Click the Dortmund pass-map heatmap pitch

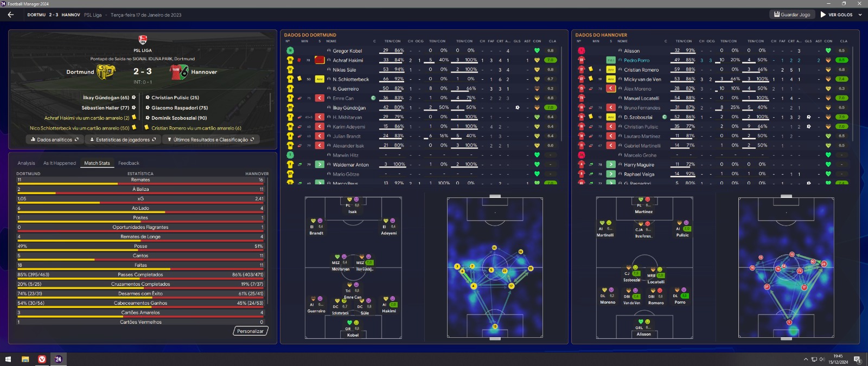point(495,267)
